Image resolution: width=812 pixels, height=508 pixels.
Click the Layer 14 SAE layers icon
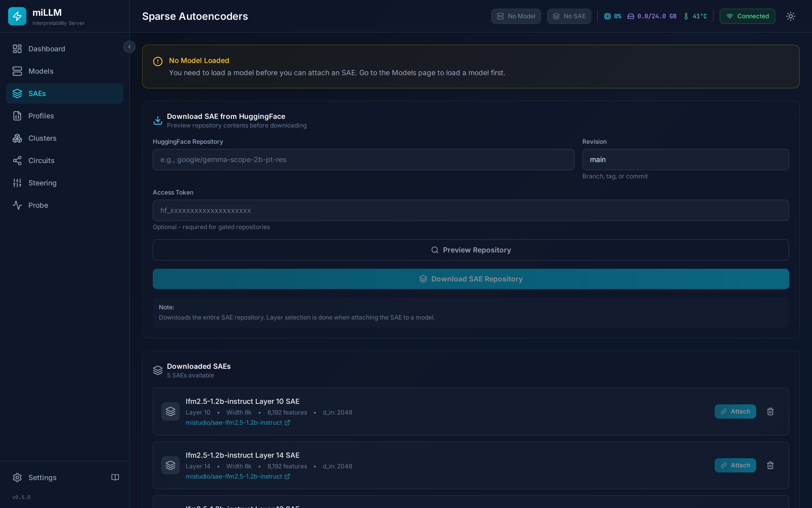171,465
